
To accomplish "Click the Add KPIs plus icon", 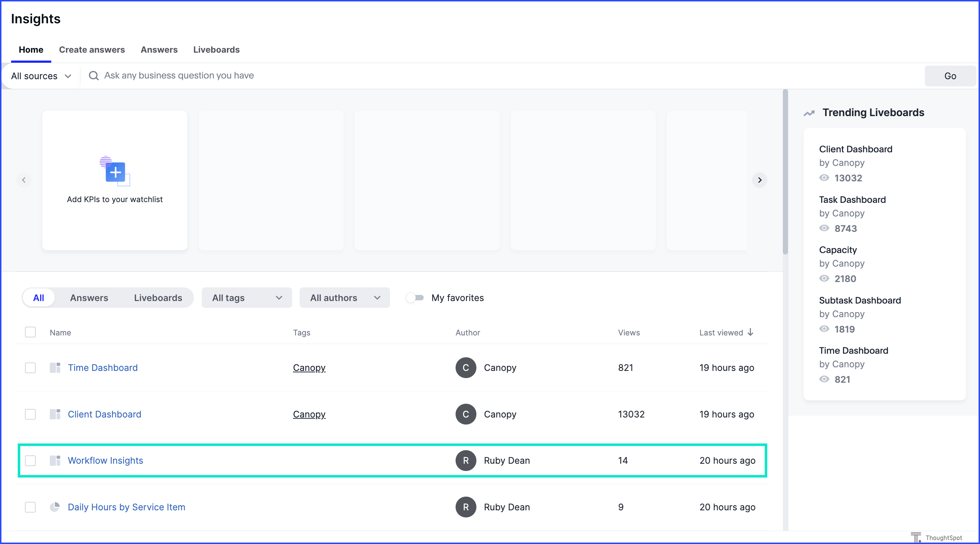I will 115,172.
